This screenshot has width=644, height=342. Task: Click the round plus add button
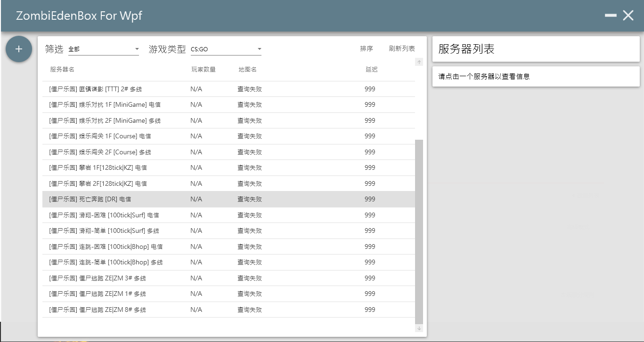(x=19, y=49)
